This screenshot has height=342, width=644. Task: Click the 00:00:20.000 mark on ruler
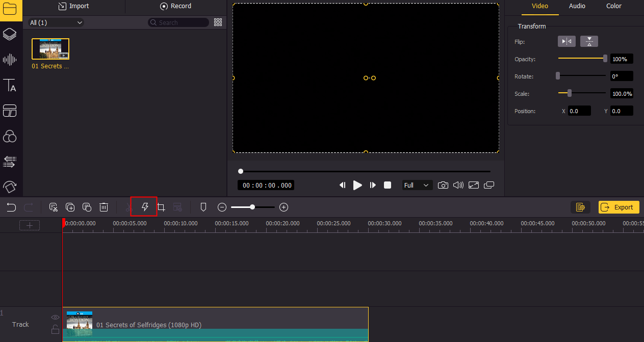282,223
